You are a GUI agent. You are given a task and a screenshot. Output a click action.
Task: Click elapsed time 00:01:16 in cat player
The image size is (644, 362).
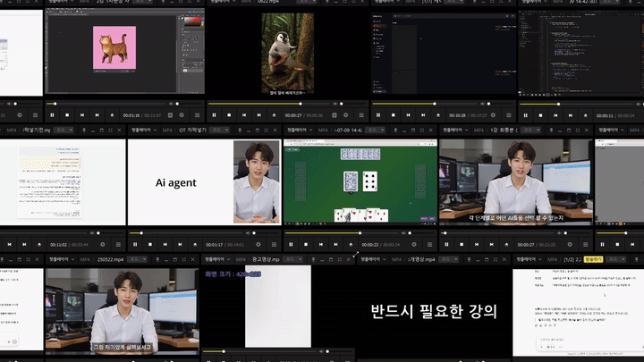click(x=131, y=115)
